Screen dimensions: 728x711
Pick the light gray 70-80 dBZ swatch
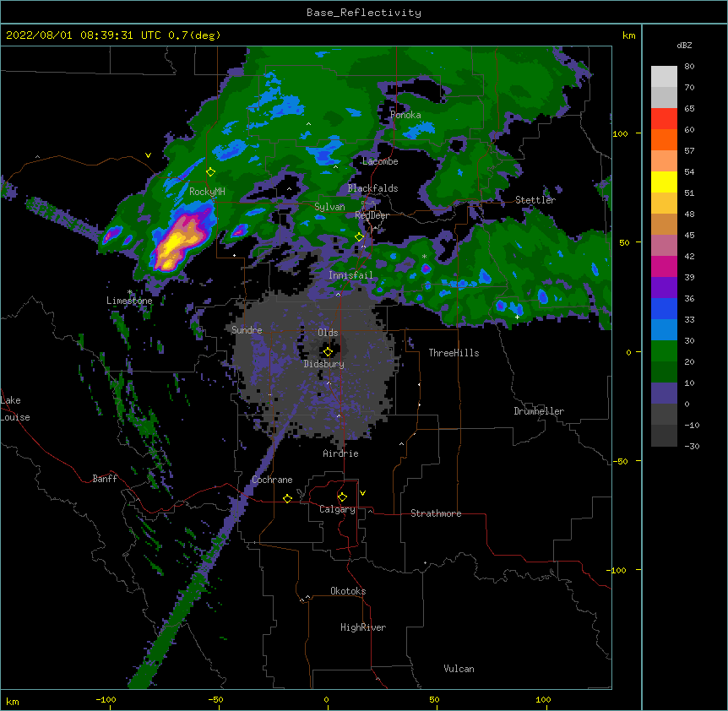[x=664, y=77]
